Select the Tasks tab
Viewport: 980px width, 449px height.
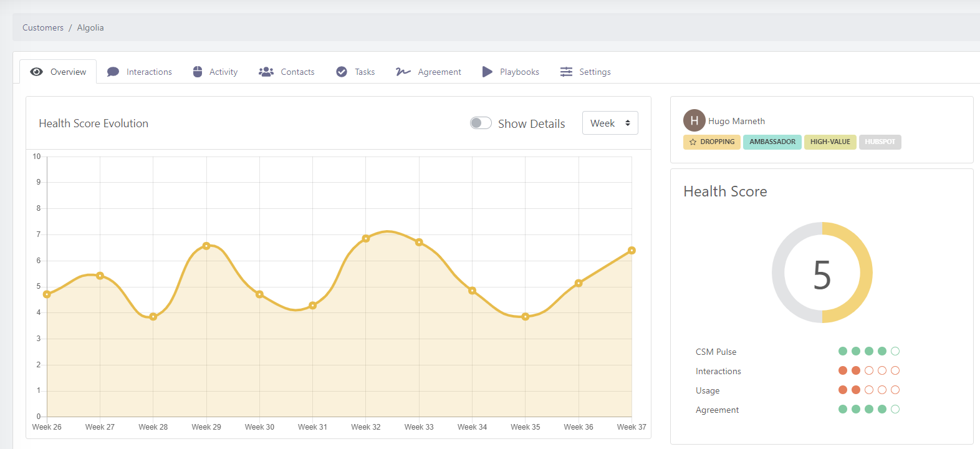[x=355, y=72]
